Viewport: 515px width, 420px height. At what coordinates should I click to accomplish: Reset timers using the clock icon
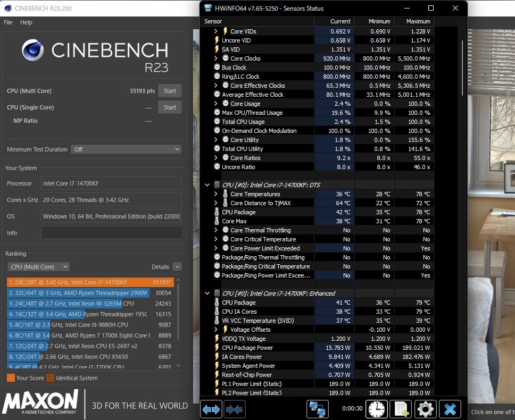pyautogui.click(x=377, y=409)
